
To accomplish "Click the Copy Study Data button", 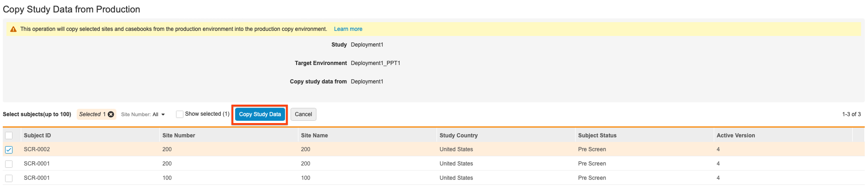I will click(260, 114).
